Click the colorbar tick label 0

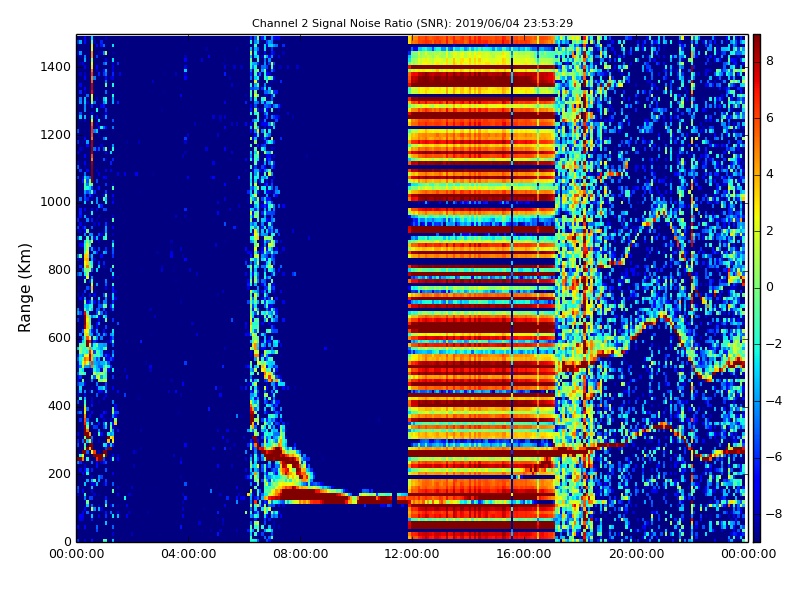point(770,287)
